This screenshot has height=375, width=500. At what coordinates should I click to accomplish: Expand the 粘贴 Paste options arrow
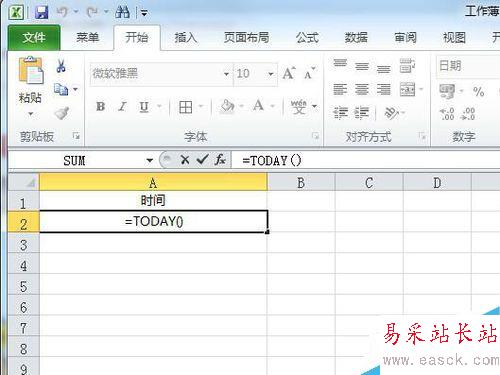click(x=31, y=114)
